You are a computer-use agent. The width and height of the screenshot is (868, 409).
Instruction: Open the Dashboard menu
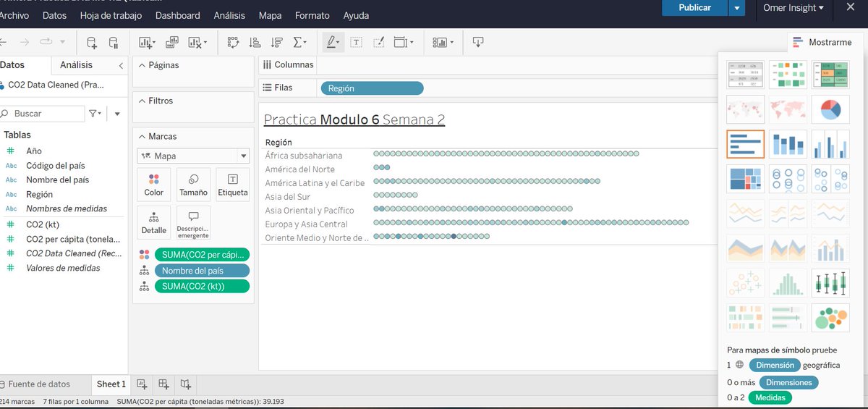click(x=177, y=15)
